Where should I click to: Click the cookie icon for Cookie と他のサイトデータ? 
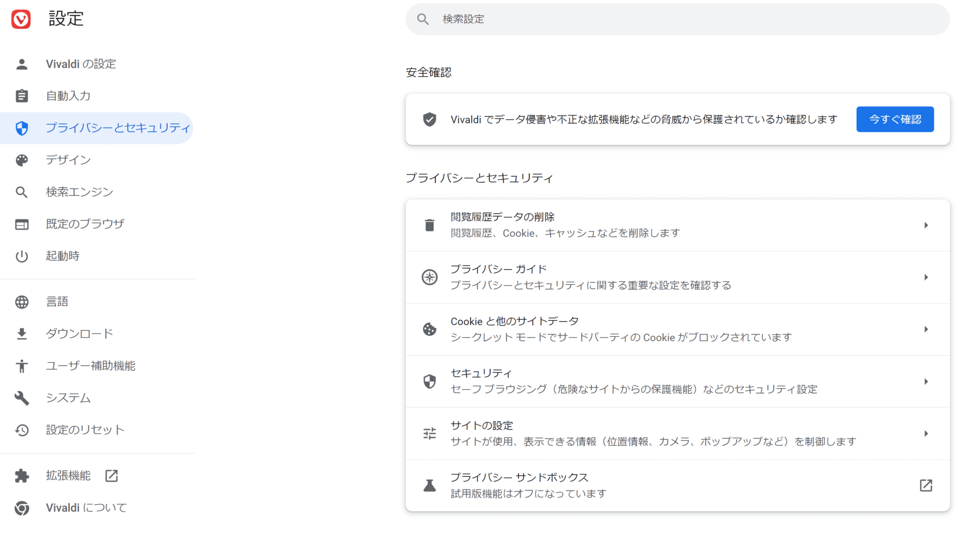tap(429, 329)
